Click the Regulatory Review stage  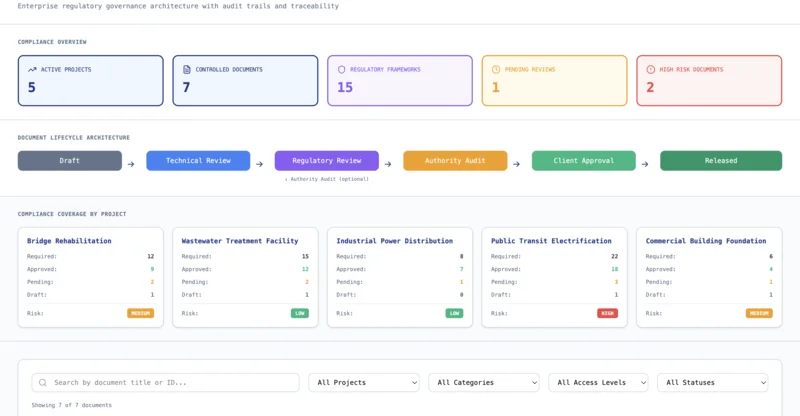(327, 161)
